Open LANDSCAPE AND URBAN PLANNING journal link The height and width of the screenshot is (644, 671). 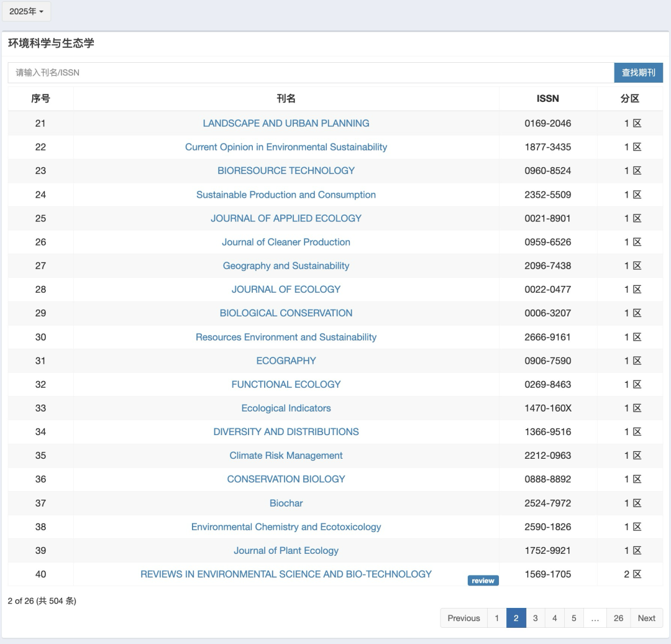coord(286,123)
